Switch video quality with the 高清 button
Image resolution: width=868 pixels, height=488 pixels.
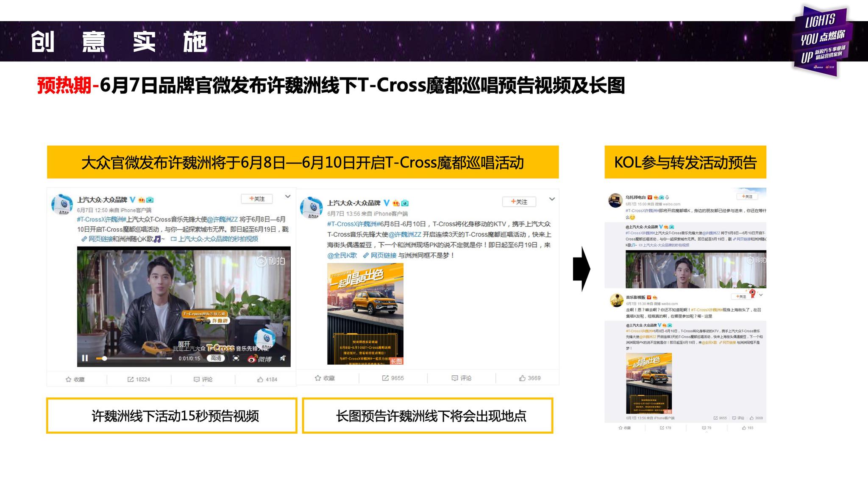216,358
